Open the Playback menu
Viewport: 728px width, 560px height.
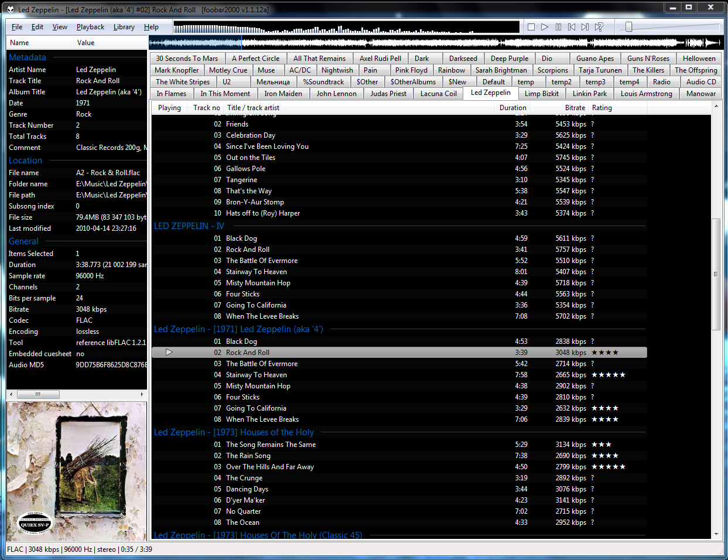click(x=90, y=27)
